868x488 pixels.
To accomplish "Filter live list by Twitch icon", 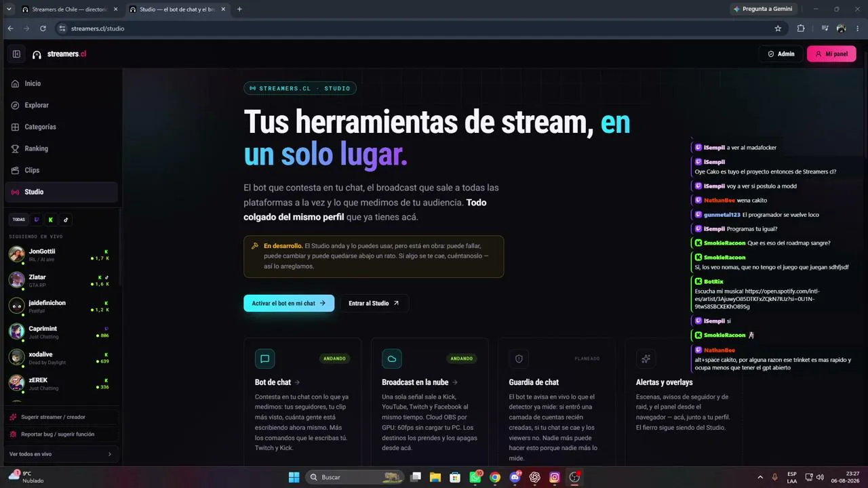I will click(x=37, y=220).
